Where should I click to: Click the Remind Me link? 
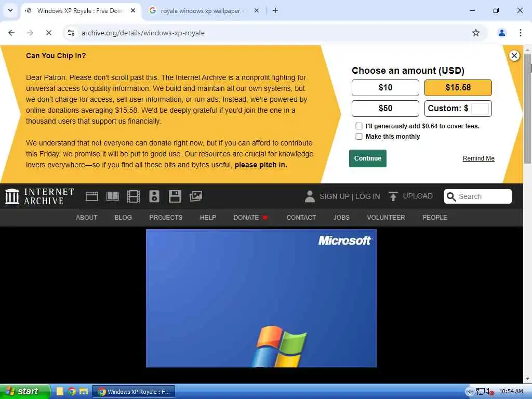[x=478, y=158]
